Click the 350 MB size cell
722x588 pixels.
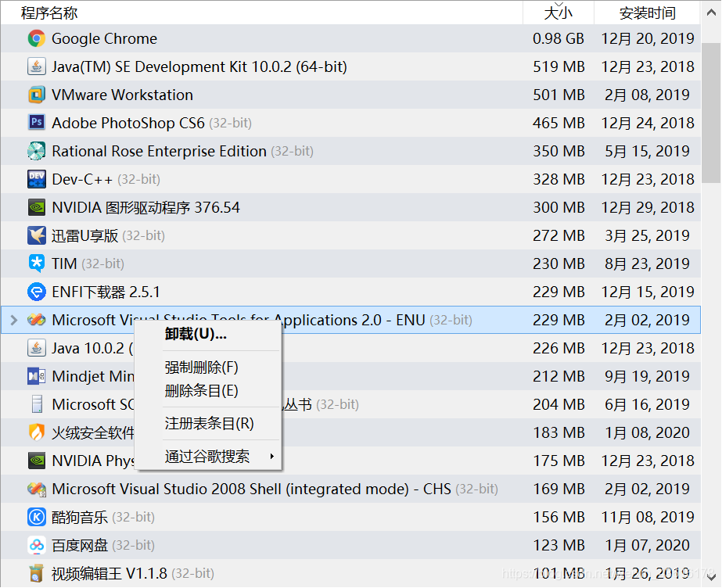(559, 151)
